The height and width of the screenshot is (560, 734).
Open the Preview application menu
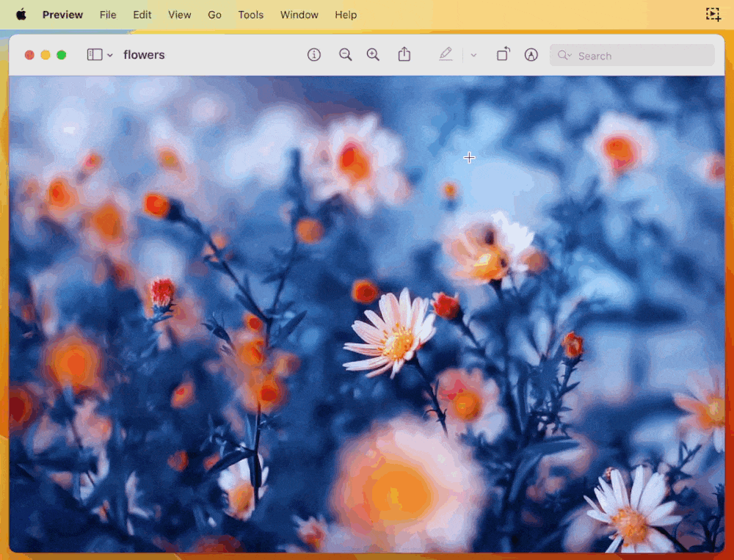pos(62,15)
